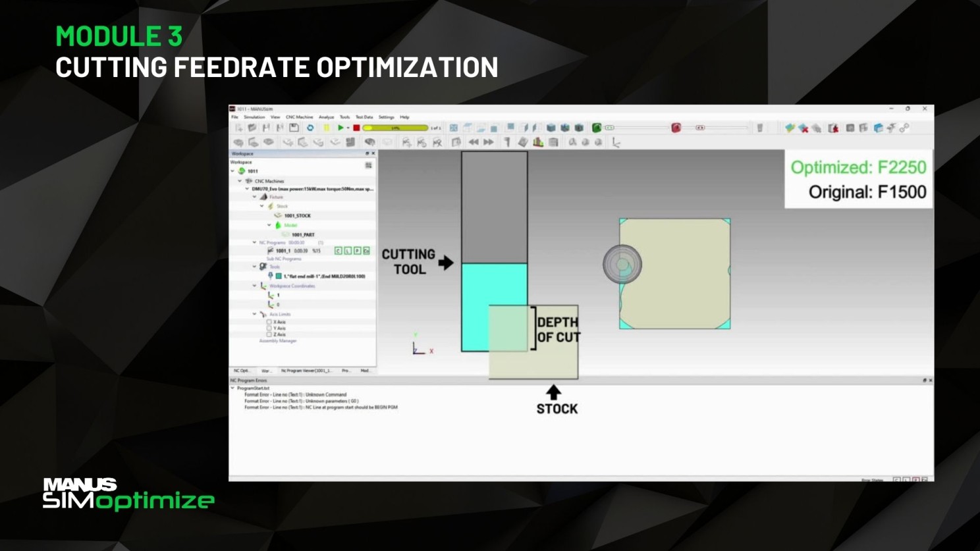The image size is (980, 551).
Task: Click the rewind double arrow icon
Action: [x=473, y=142]
